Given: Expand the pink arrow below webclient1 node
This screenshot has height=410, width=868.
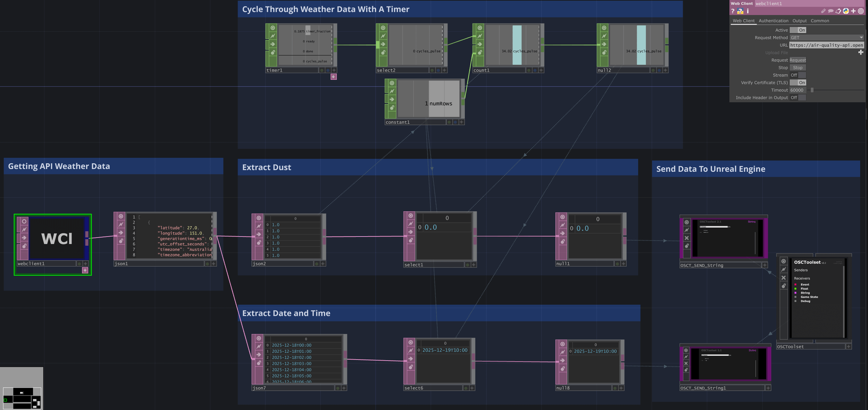Looking at the screenshot, I should 85,270.
